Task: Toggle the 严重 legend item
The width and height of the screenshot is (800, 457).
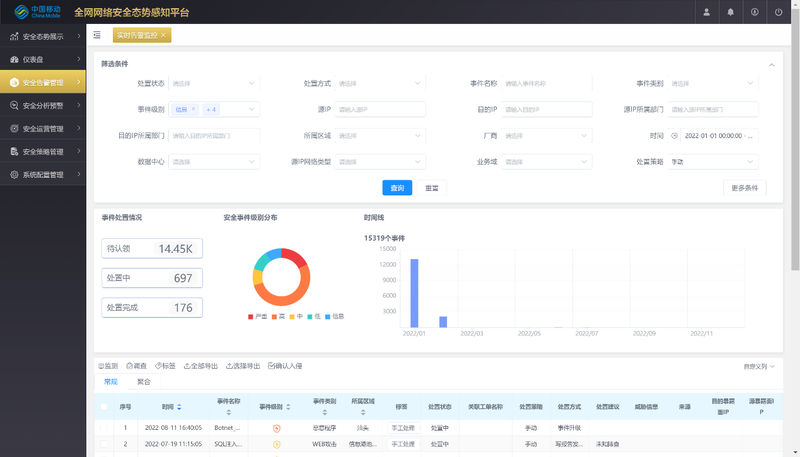Action: [x=258, y=317]
